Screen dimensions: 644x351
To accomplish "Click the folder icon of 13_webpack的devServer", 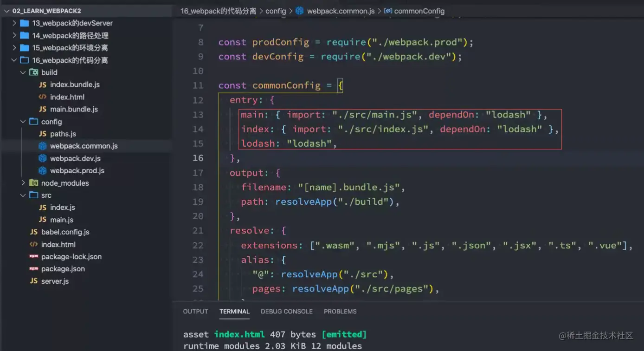I will coord(24,23).
